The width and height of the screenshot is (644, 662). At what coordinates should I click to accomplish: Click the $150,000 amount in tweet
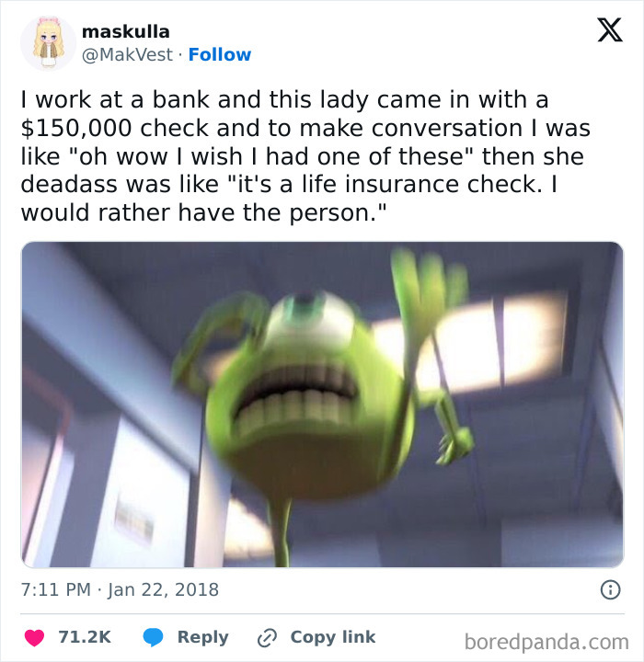(76, 128)
